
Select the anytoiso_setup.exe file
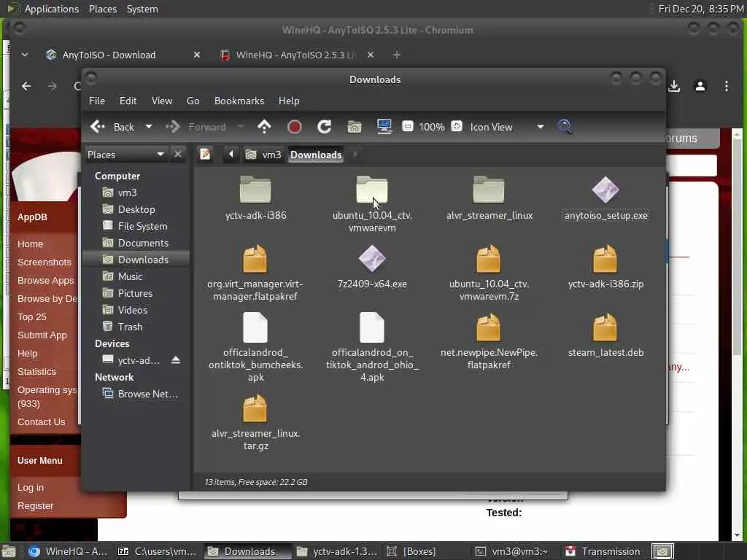(605, 198)
